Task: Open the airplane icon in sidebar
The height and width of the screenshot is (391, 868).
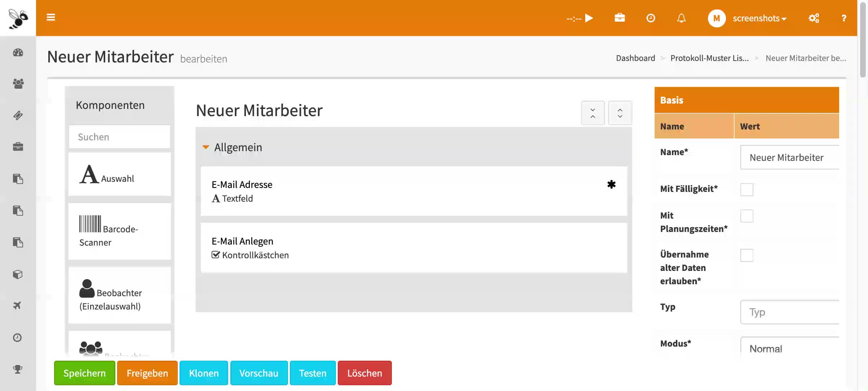Action: (17, 306)
